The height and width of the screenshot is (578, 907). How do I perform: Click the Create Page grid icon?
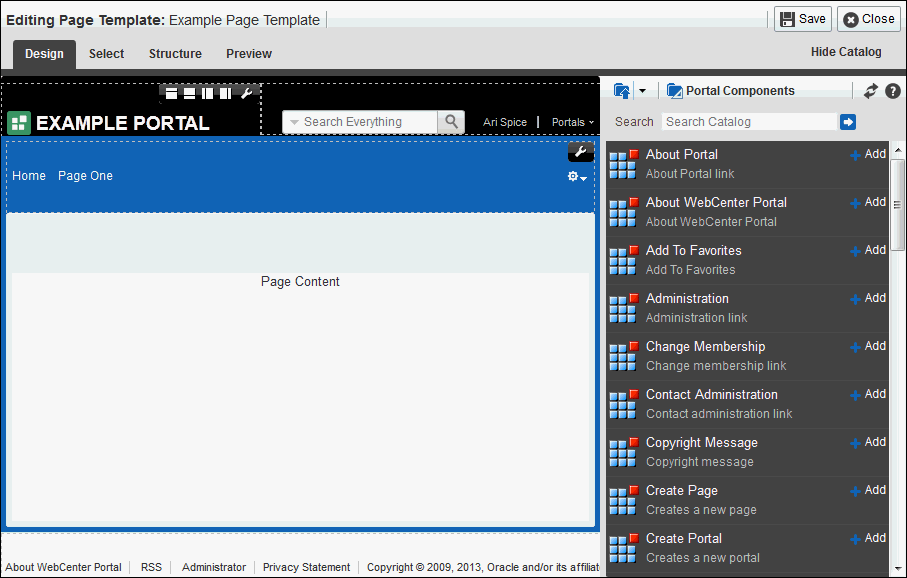(x=624, y=500)
